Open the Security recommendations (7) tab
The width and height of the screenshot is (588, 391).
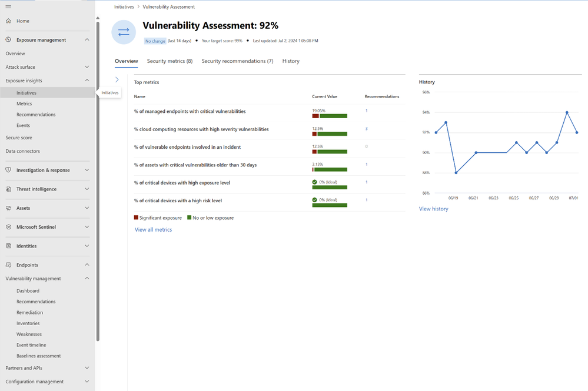[237, 61]
